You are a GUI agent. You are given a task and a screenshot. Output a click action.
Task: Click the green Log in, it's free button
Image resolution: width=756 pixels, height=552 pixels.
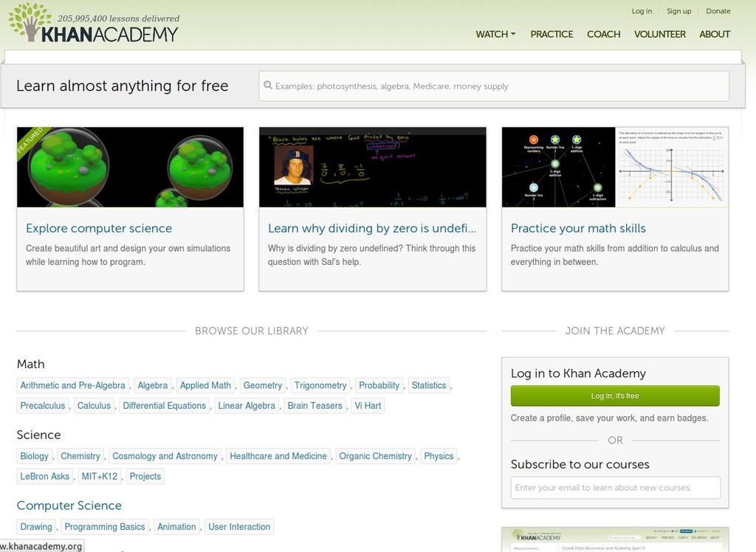click(x=615, y=396)
